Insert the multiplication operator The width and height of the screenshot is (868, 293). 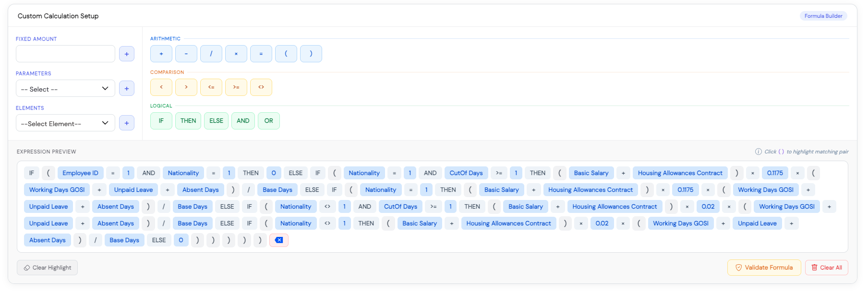click(236, 54)
